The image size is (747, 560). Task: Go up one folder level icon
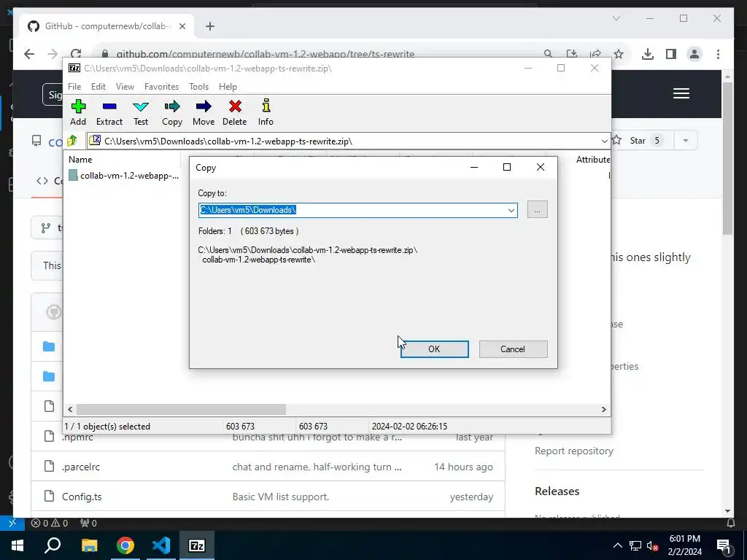click(72, 141)
